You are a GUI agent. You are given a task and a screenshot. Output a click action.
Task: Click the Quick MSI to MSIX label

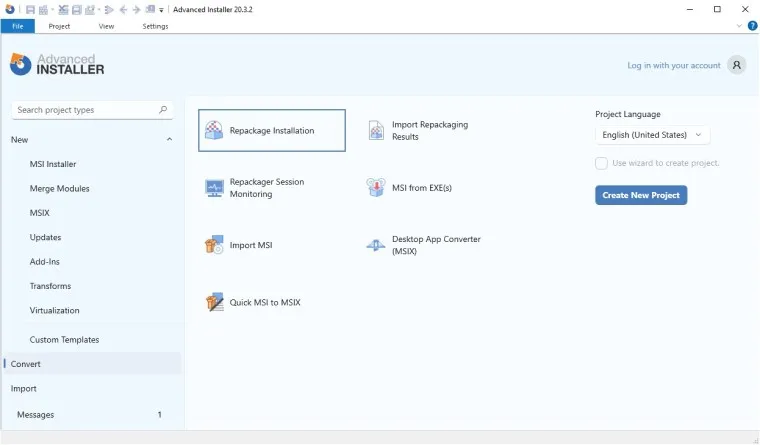point(265,302)
